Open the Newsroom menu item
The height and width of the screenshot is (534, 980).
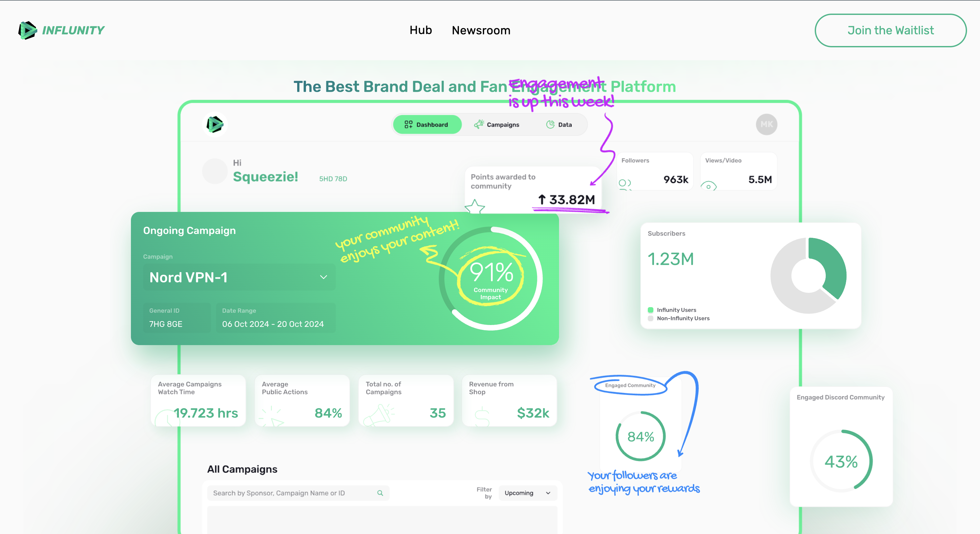pyautogui.click(x=481, y=30)
